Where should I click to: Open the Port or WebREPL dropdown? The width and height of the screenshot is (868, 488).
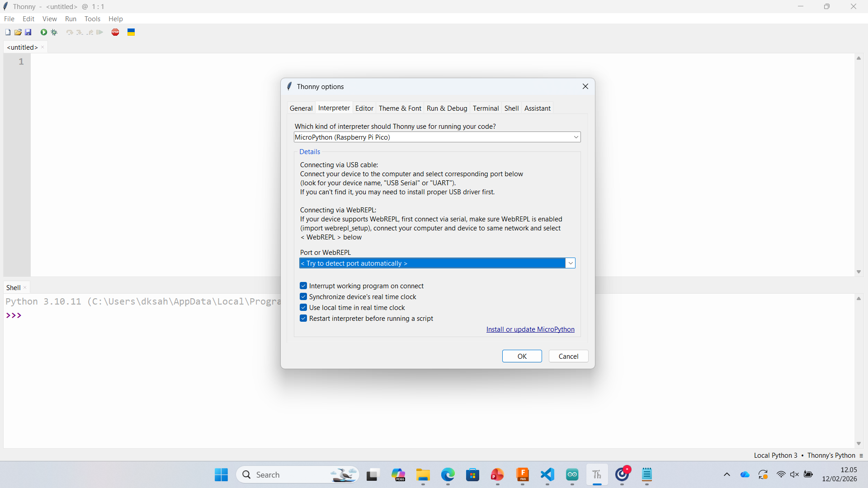pyautogui.click(x=571, y=263)
